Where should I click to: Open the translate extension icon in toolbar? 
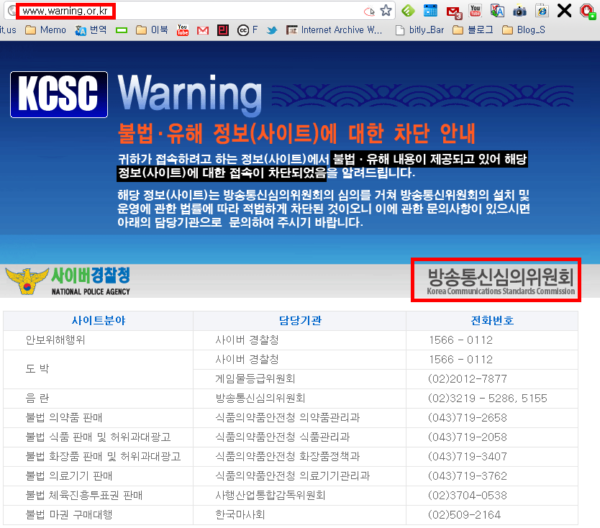pos(497,11)
